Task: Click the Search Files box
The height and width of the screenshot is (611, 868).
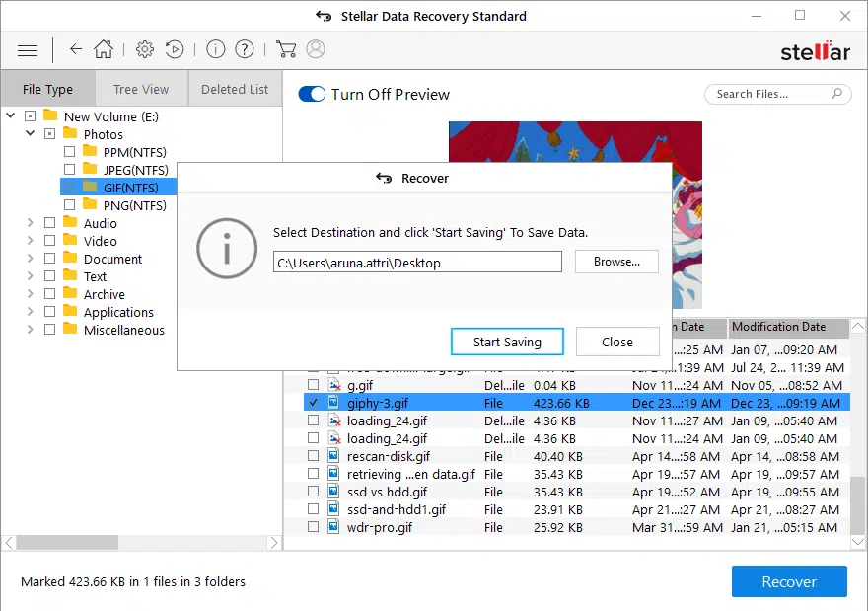Action: (778, 94)
